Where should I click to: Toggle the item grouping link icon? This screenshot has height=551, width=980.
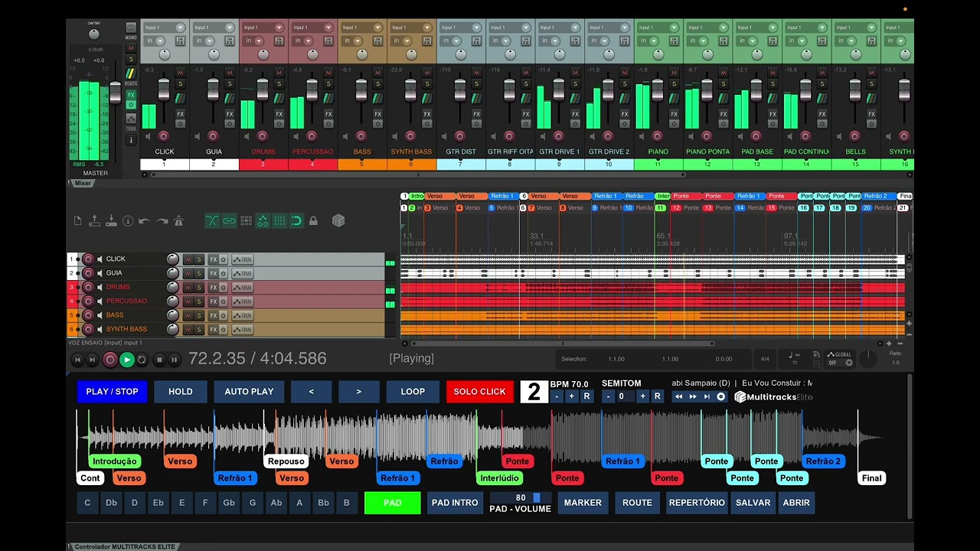point(229,221)
